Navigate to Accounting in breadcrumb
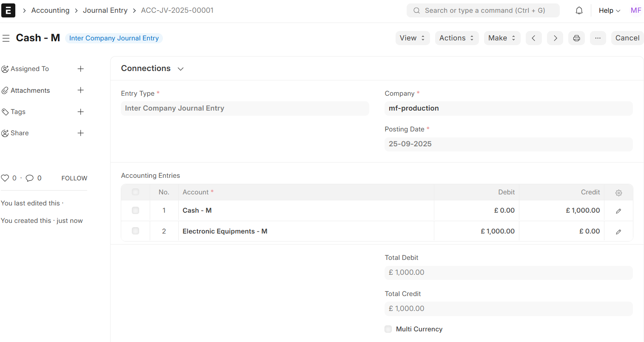644x342 pixels. (x=50, y=11)
